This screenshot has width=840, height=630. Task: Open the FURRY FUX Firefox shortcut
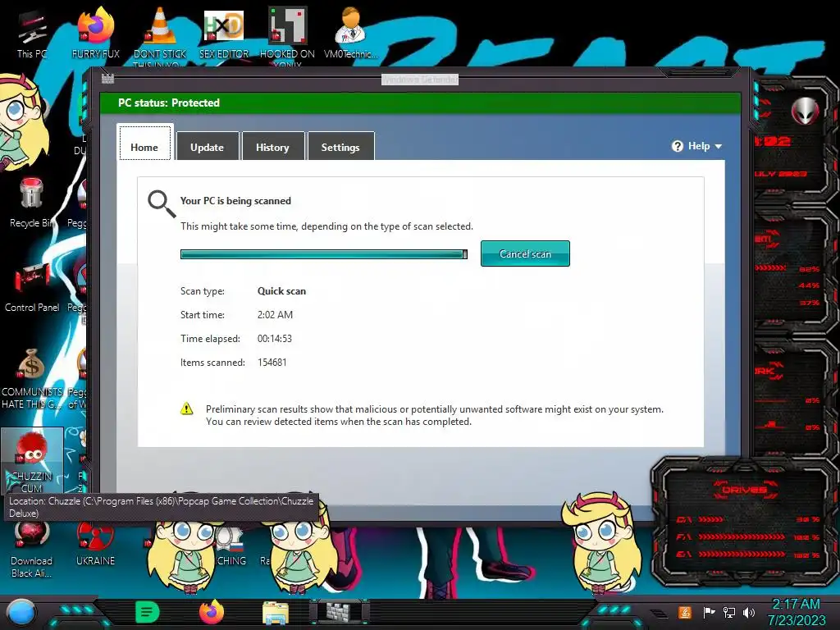[96, 32]
